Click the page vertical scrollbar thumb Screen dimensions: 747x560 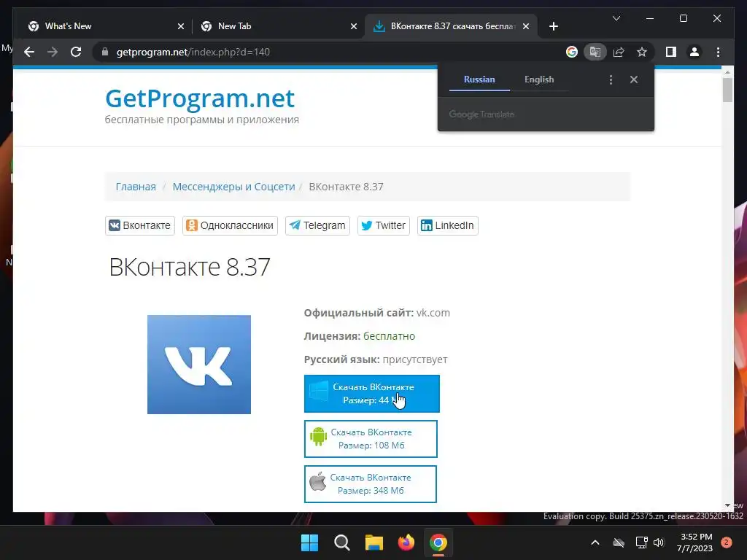pyautogui.click(x=727, y=90)
